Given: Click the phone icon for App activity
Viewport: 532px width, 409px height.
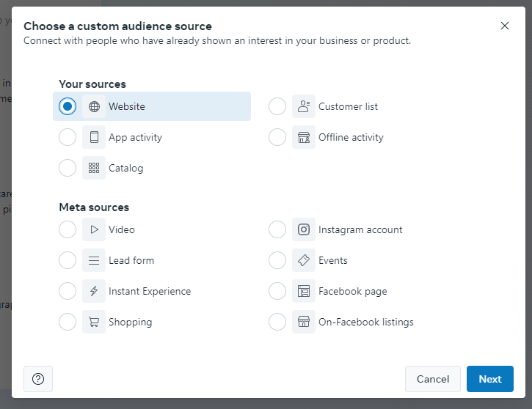Looking at the screenshot, I should point(94,137).
